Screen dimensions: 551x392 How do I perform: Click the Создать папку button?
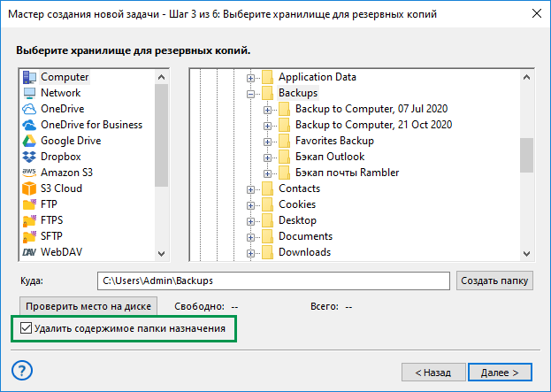point(494,281)
